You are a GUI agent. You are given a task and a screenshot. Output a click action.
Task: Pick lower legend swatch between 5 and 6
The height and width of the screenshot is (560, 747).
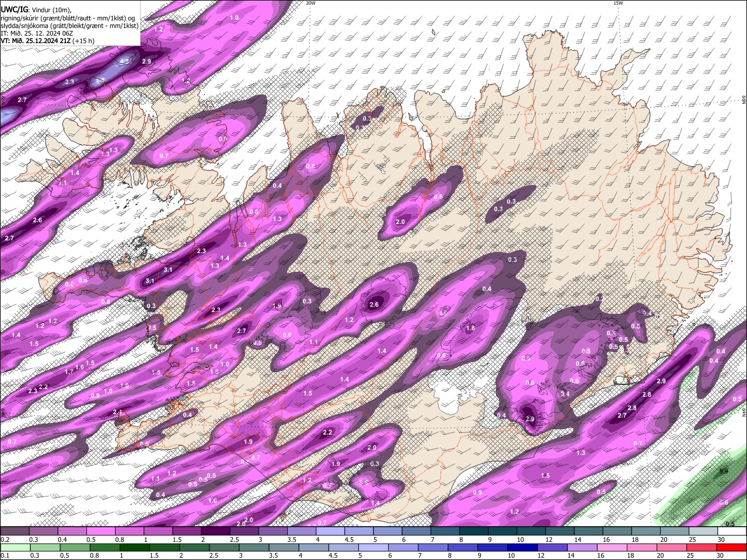[x=373, y=547]
